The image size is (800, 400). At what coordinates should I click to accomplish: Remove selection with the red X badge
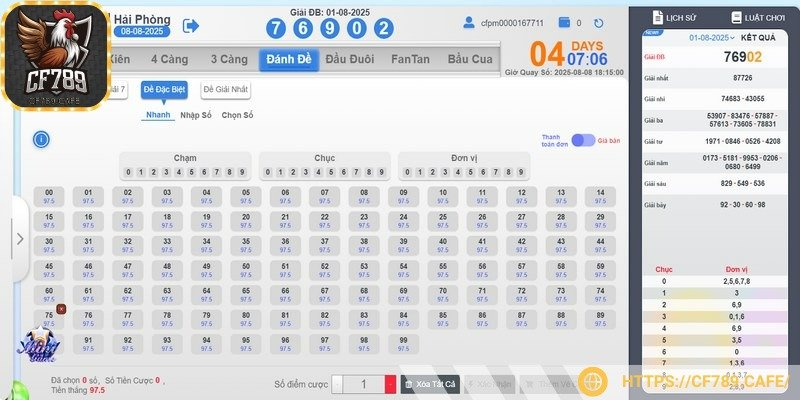tap(61, 309)
